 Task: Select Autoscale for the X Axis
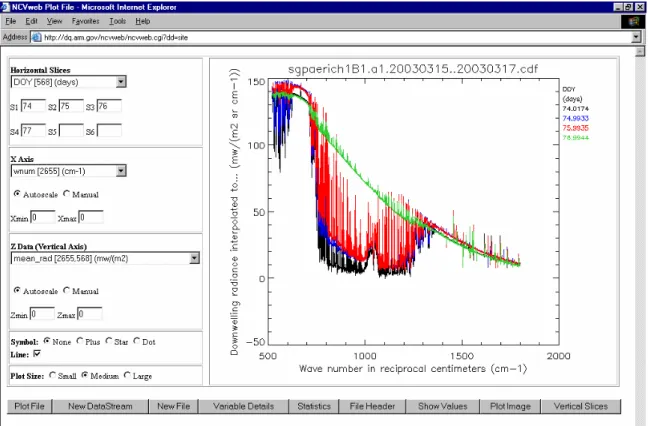tap(17, 193)
